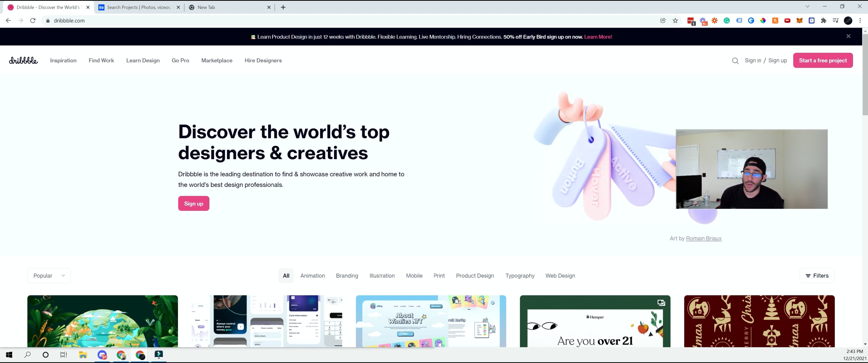The width and height of the screenshot is (868, 363).
Task: Select the Typography category tab
Action: pyautogui.click(x=520, y=276)
